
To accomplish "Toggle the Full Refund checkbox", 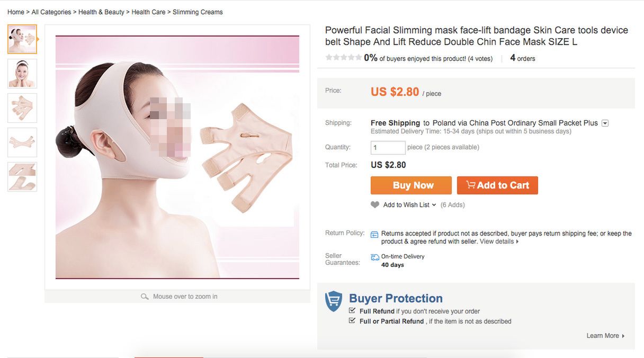I will click(x=352, y=311).
